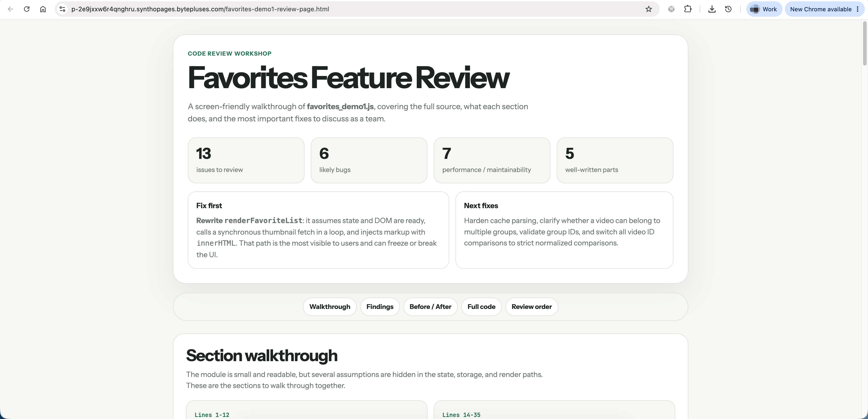The width and height of the screenshot is (868, 419).
Task: Open the history clock icon
Action: tap(728, 9)
